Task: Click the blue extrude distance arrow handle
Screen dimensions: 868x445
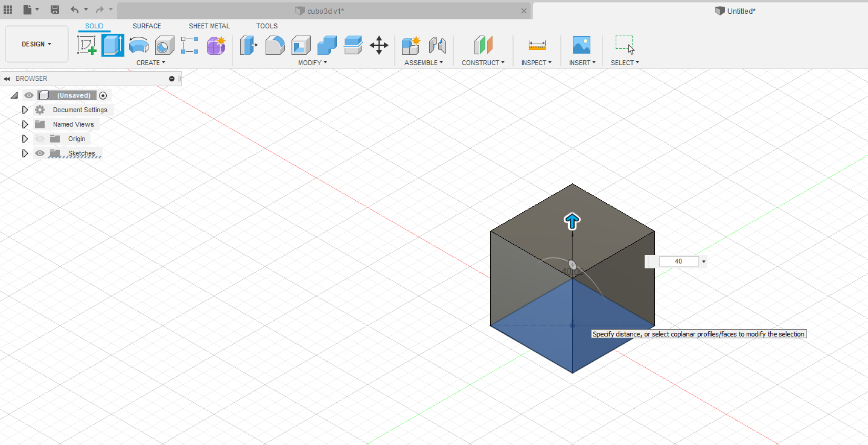Action: coord(572,221)
